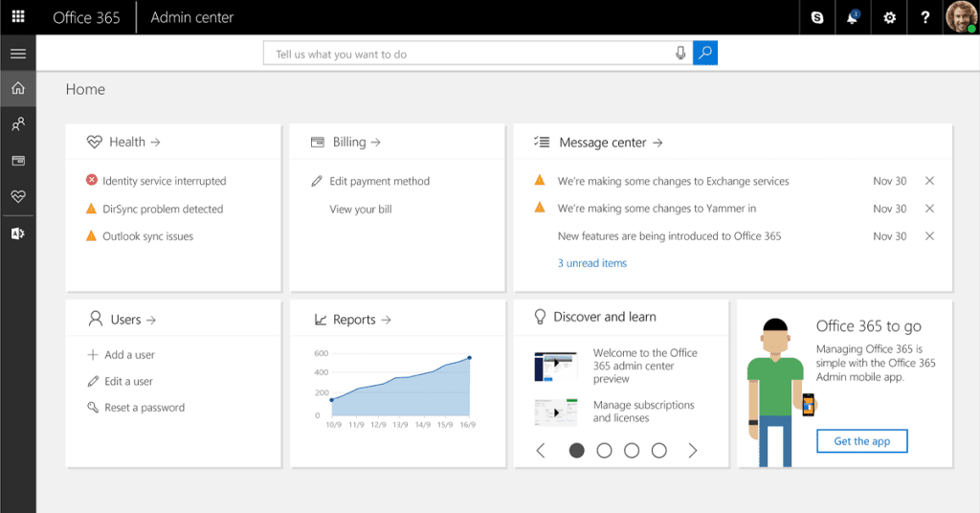The width and height of the screenshot is (980, 513).
Task: Open 'Manage subscriptions and licenses'
Action: tap(643, 412)
